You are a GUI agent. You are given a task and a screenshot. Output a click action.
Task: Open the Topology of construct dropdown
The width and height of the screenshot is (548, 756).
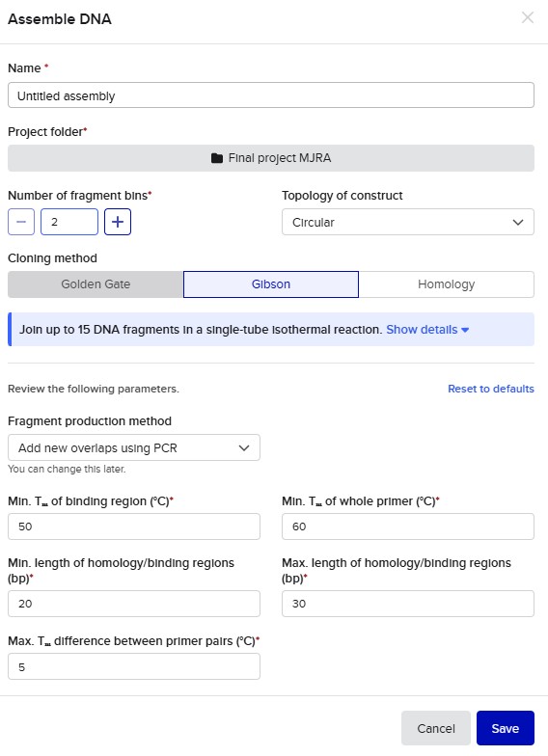click(x=408, y=222)
